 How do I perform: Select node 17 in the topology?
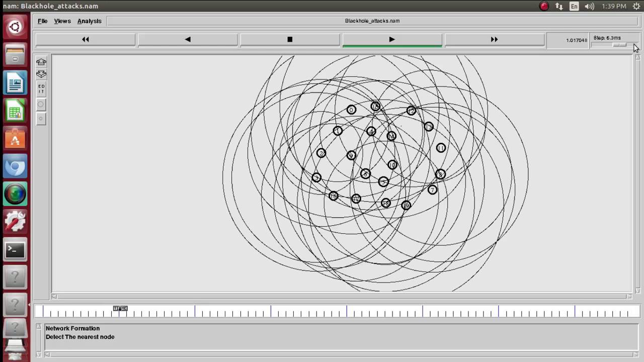(x=356, y=199)
